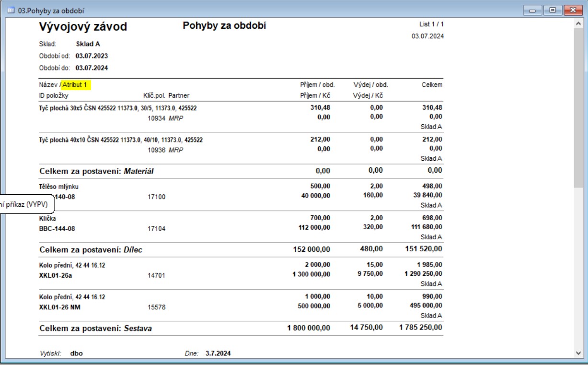Click the 'Příjem / obd.' column header

317,85
